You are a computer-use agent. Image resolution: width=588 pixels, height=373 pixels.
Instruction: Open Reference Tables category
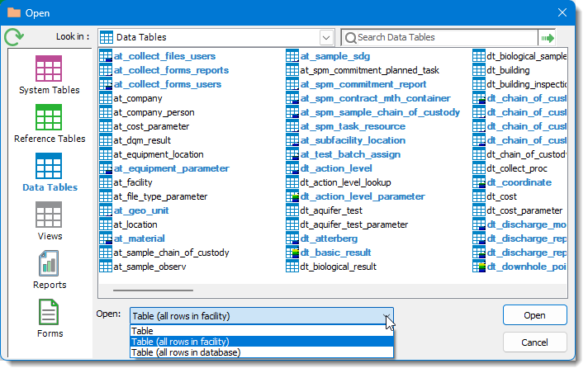click(x=50, y=124)
